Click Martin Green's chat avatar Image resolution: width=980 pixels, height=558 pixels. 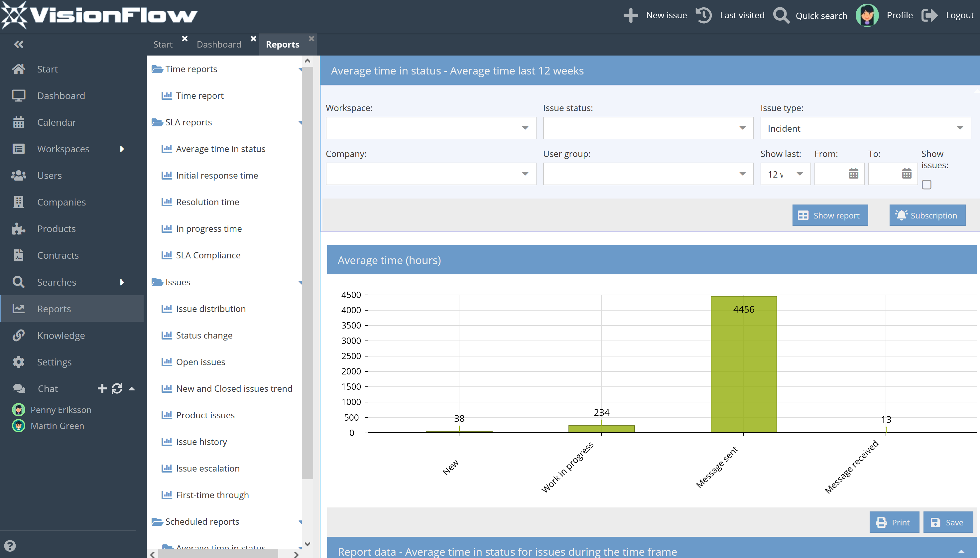pos(18,426)
